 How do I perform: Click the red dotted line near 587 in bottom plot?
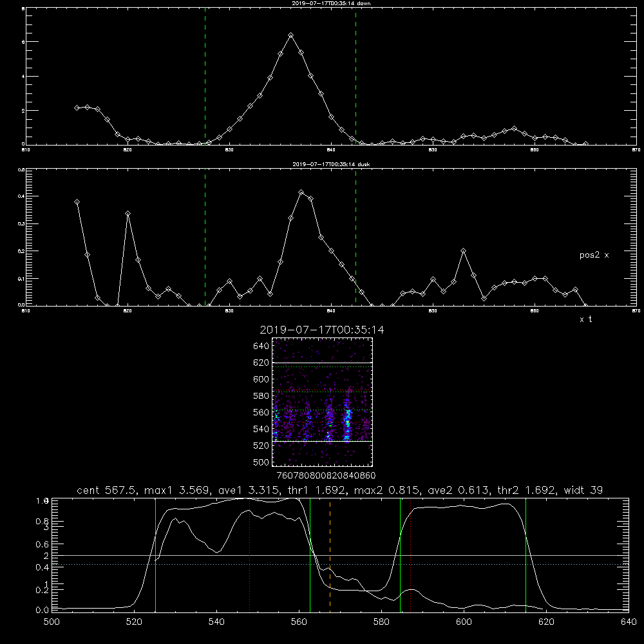[x=410, y=555]
